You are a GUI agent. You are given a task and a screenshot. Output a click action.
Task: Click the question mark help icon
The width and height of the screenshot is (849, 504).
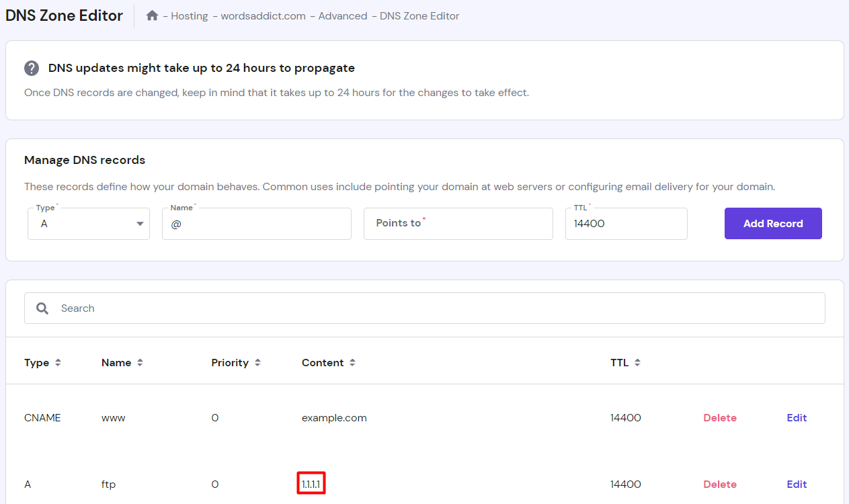click(x=32, y=68)
